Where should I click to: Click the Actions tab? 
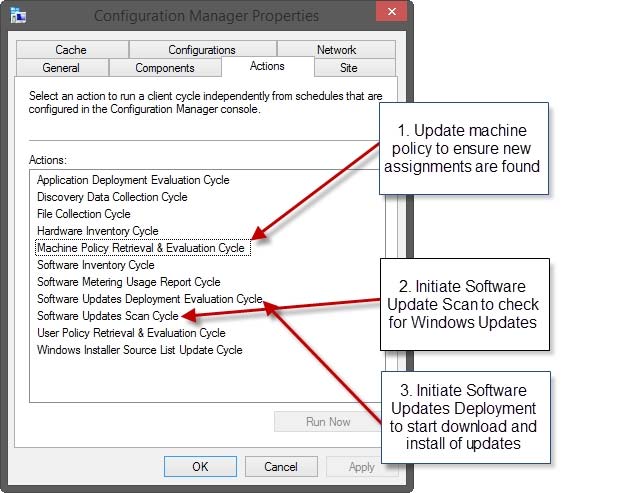pyautogui.click(x=267, y=66)
